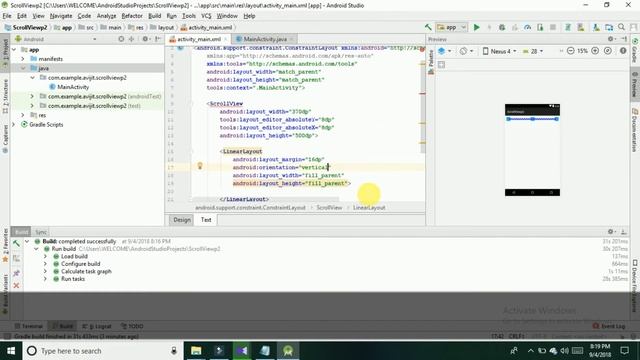Show warnings and errors icon in Preview

[623, 51]
